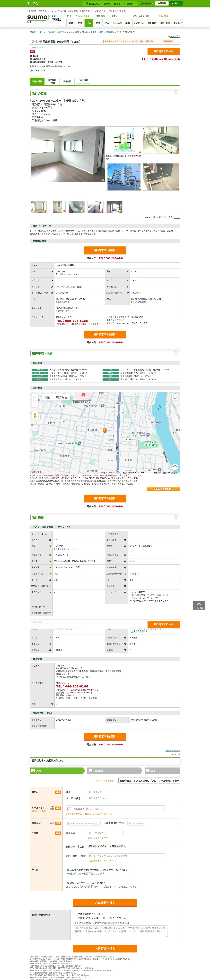Open 清輝橋駅 breadcrumb link
The image size is (210, 980).
[110, 32]
